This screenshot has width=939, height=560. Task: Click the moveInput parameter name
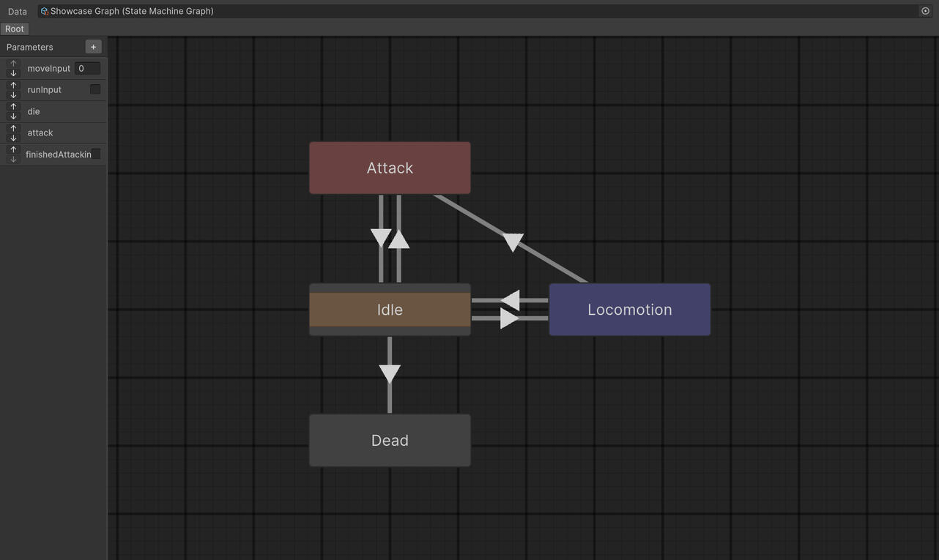tap(49, 68)
